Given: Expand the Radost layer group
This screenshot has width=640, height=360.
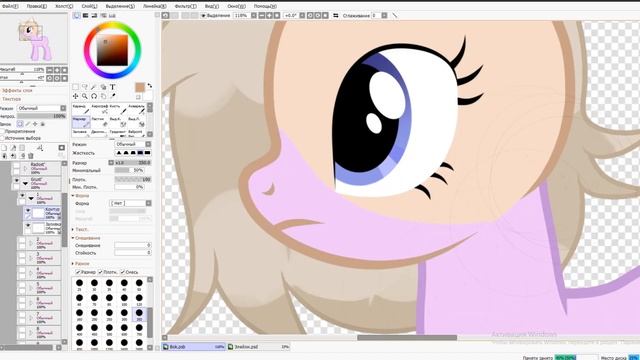Looking at the screenshot, I should pyautogui.click(x=25, y=168).
